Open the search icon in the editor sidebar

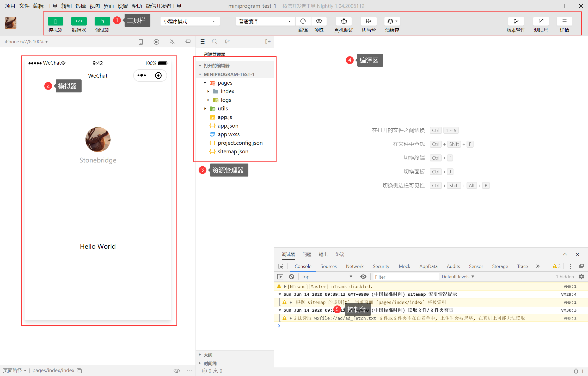pos(215,42)
